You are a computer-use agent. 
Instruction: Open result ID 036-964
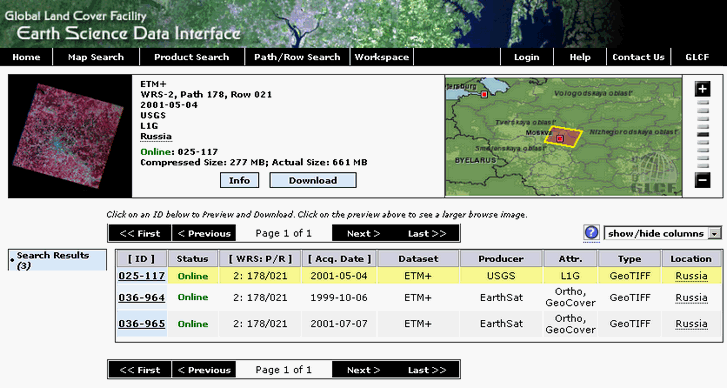click(141, 297)
